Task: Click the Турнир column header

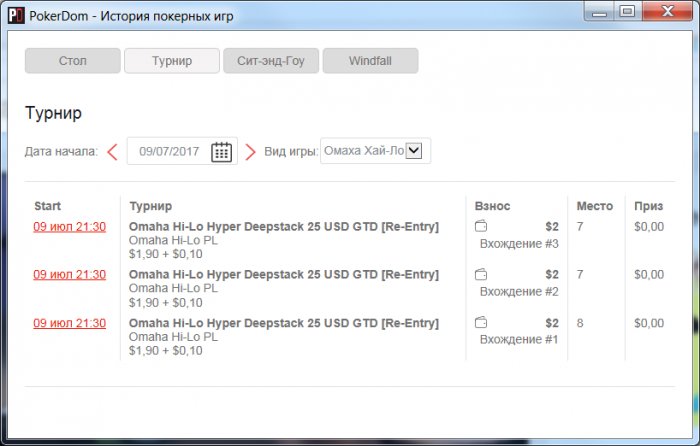Action: point(150,206)
